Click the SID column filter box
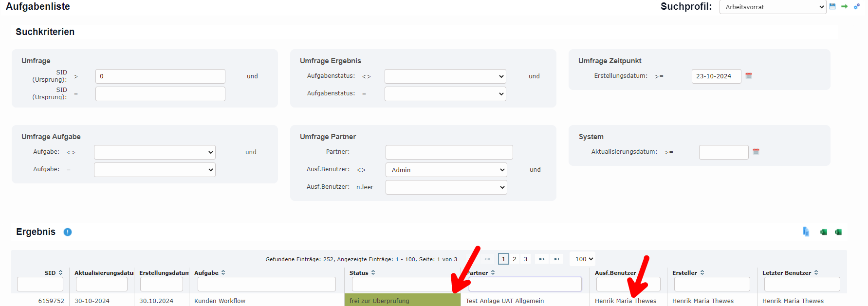The image size is (868, 306). [x=40, y=284]
